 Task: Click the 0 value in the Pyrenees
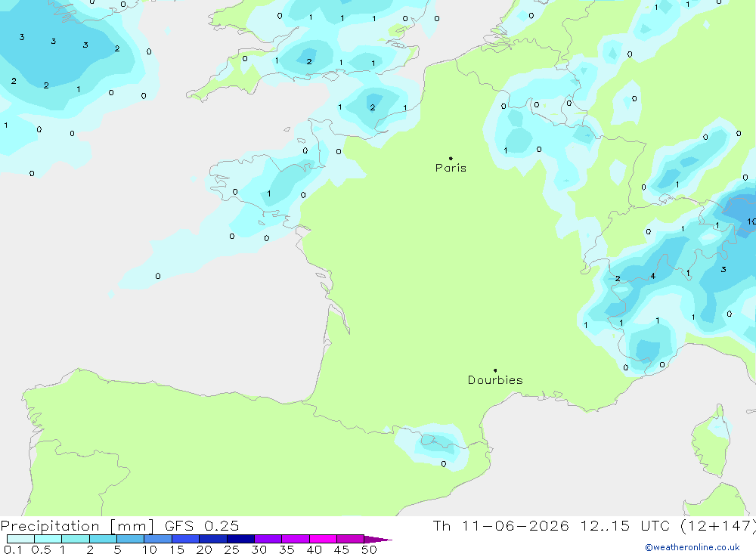444,464
